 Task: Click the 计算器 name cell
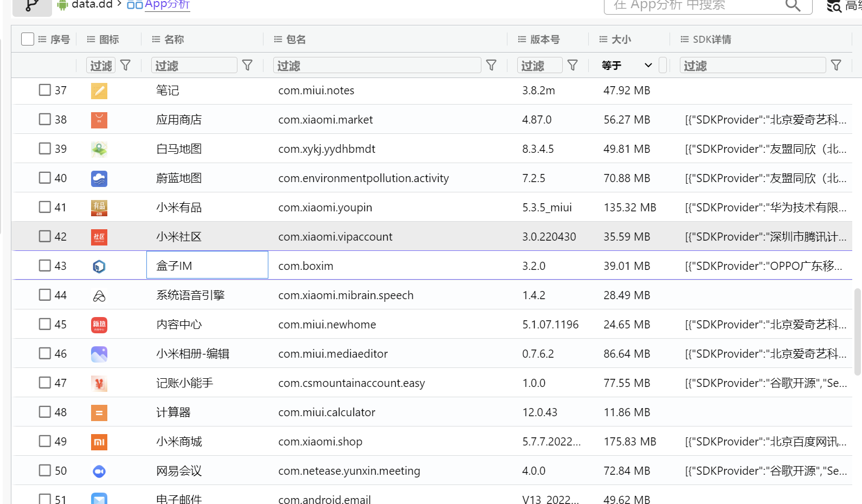pos(173,412)
